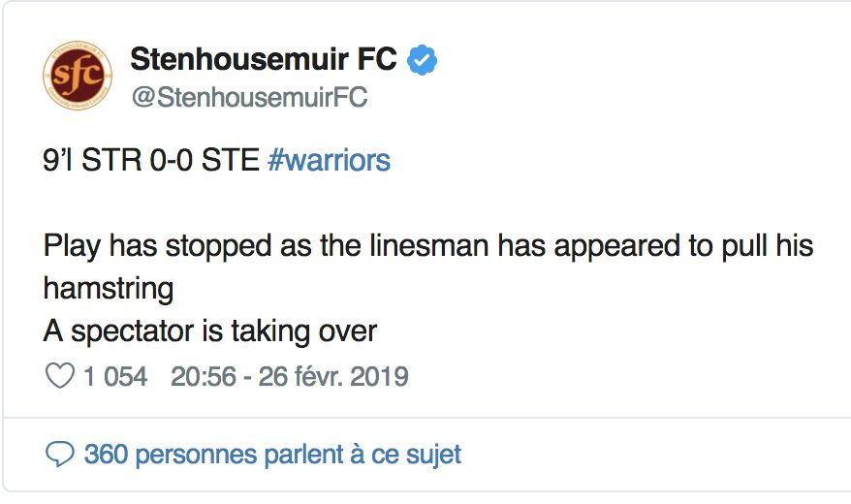This screenshot has height=504, width=851.
Task: Click "A spectator is taking over" text
Action: coord(209,331)
